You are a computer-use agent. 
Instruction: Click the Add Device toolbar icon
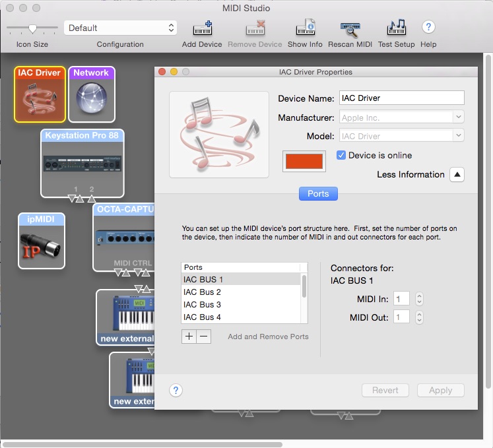(202, 29)
